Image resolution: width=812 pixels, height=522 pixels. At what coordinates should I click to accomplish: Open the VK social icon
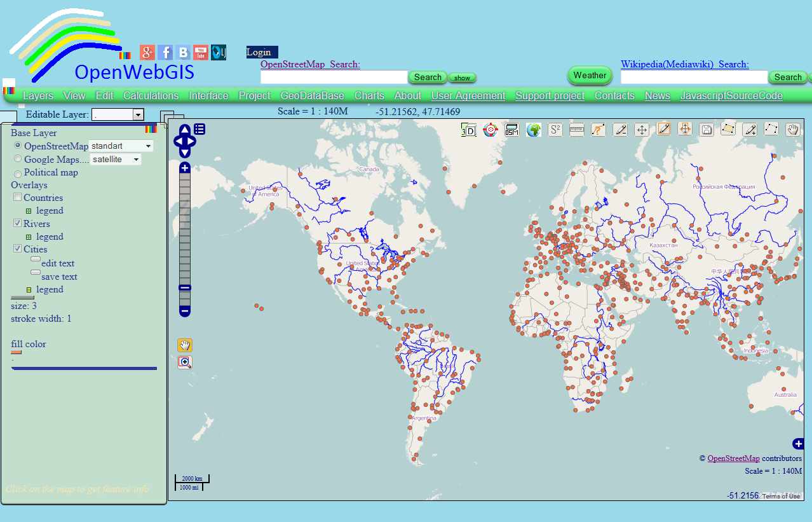(183, 53)
